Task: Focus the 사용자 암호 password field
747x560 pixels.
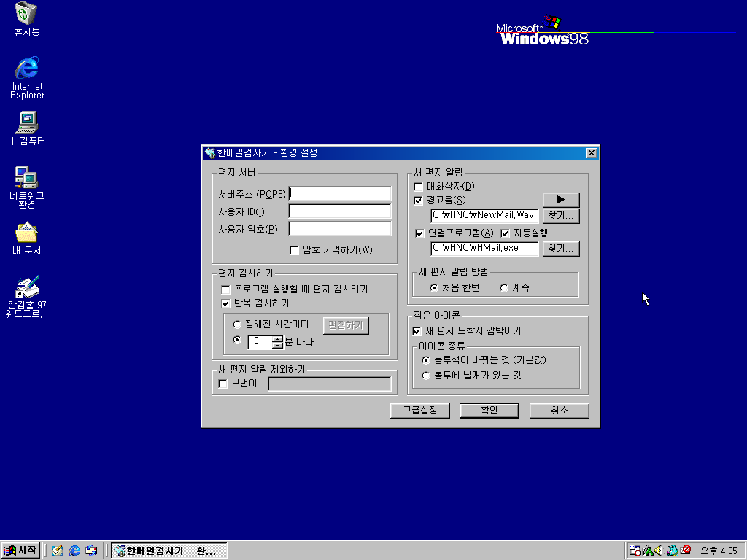Action: (x=340, y=229)
